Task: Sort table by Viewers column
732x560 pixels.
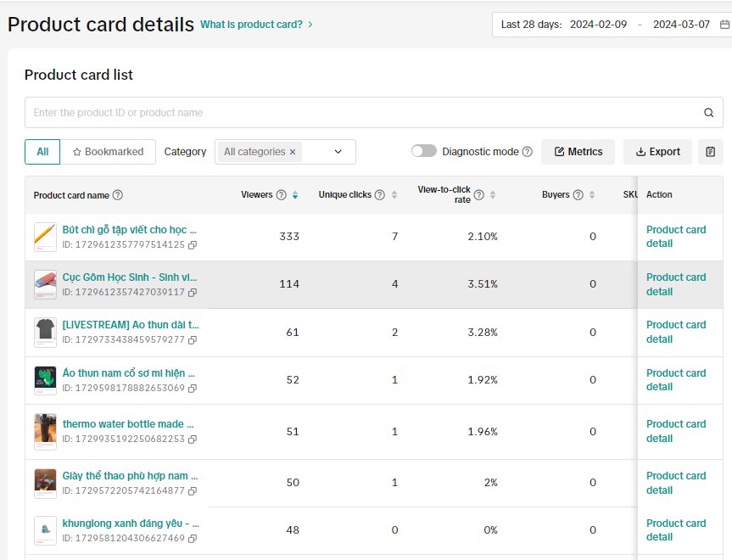Action: click(295, 195)
